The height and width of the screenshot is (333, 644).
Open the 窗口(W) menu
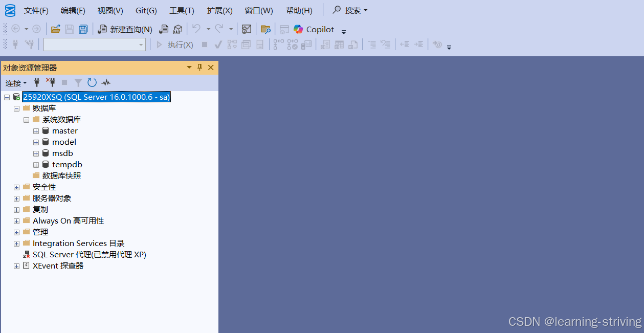pos(259,10)
